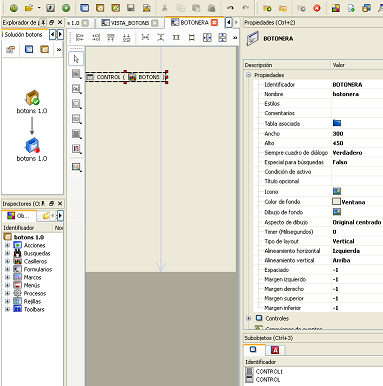Viewport: 383px width, 386px height.
Task: Expand the Acciones tree node
Action: 7,245
